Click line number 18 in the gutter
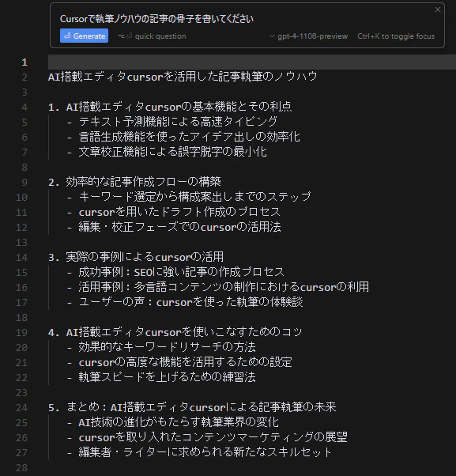The height and width of the screenshot is (476, 456). [21, 318]
